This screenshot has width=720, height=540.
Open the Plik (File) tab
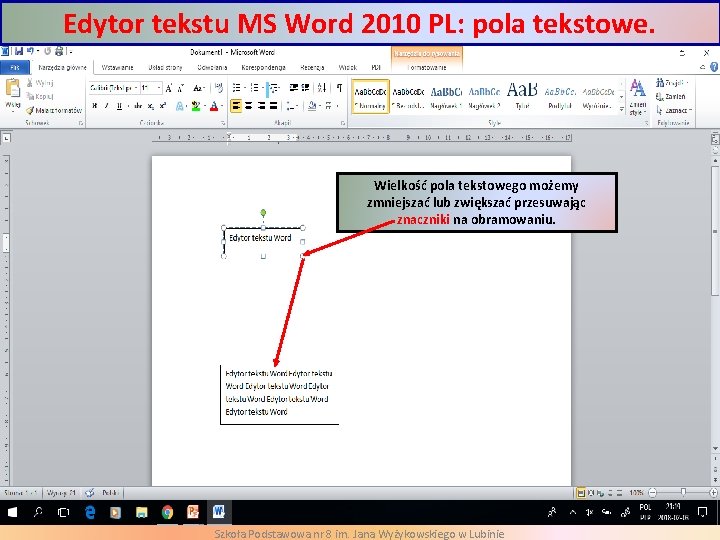point(15,68)
